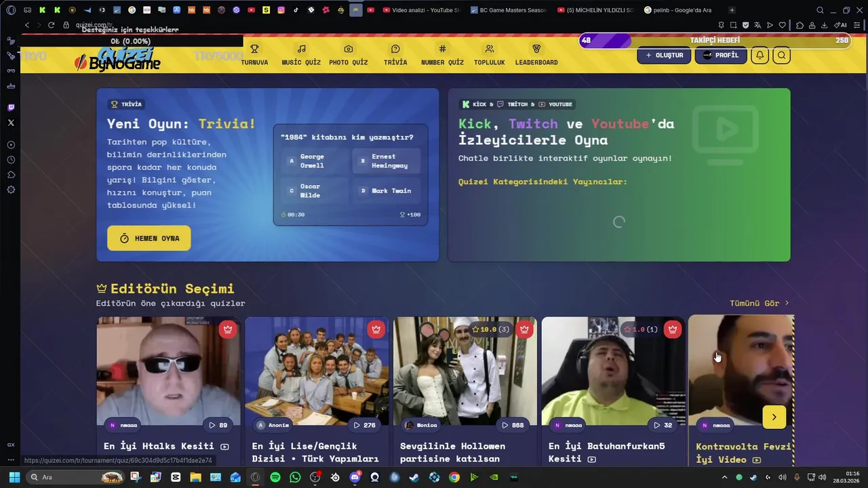Click the browser back arrow

27,25
